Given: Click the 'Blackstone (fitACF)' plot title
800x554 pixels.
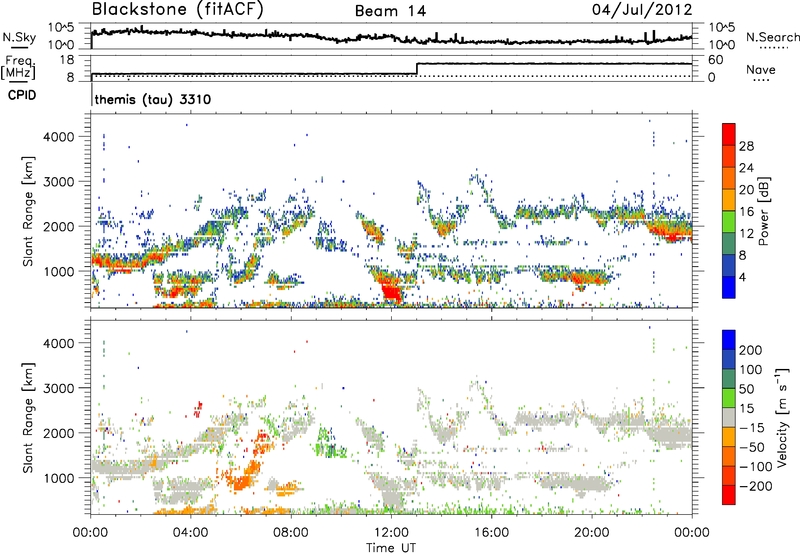Looking at the screenshot, I should click(178, 9).
